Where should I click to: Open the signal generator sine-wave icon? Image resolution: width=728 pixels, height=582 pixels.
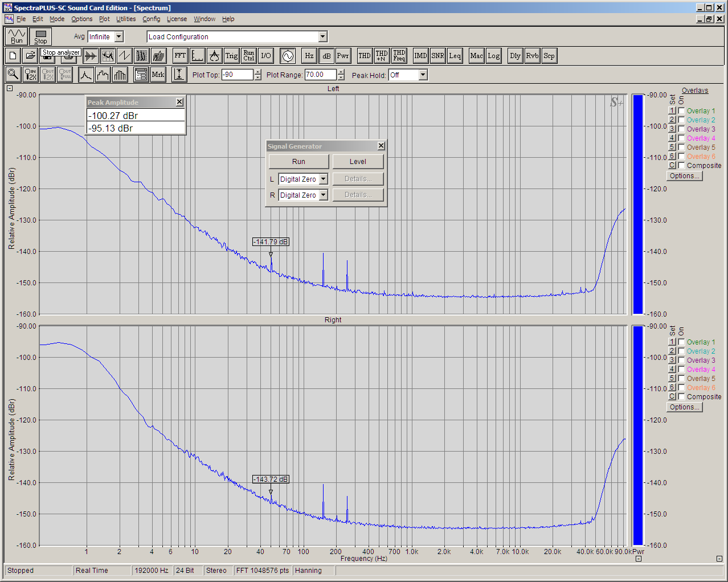click(x=288, y=56)
